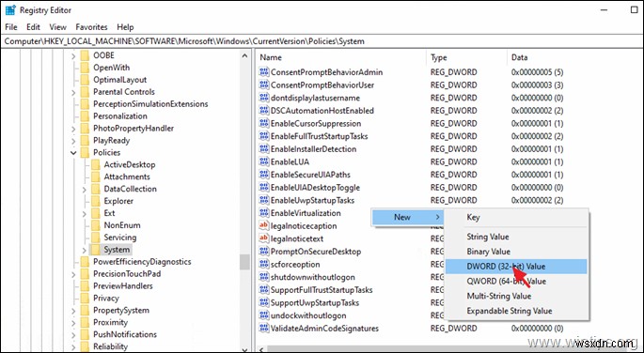
Task: Expand the Parental Controls node
Action: (73, 92)
